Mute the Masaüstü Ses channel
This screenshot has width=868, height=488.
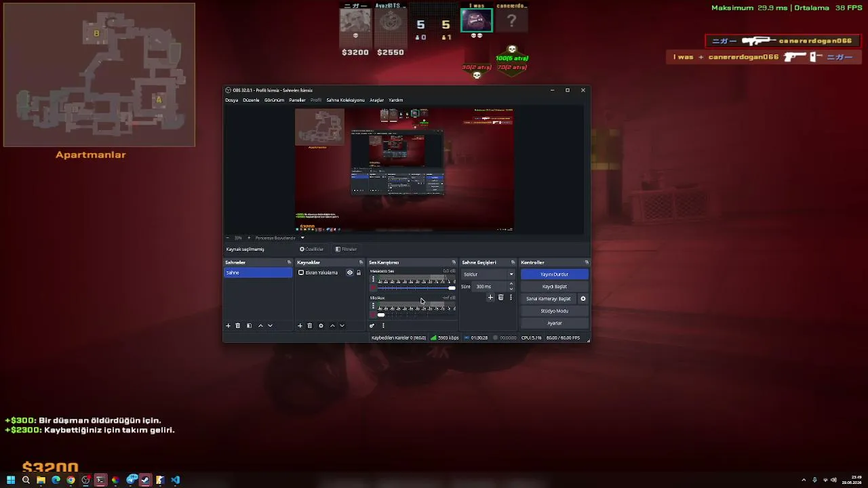click(373, 288)
